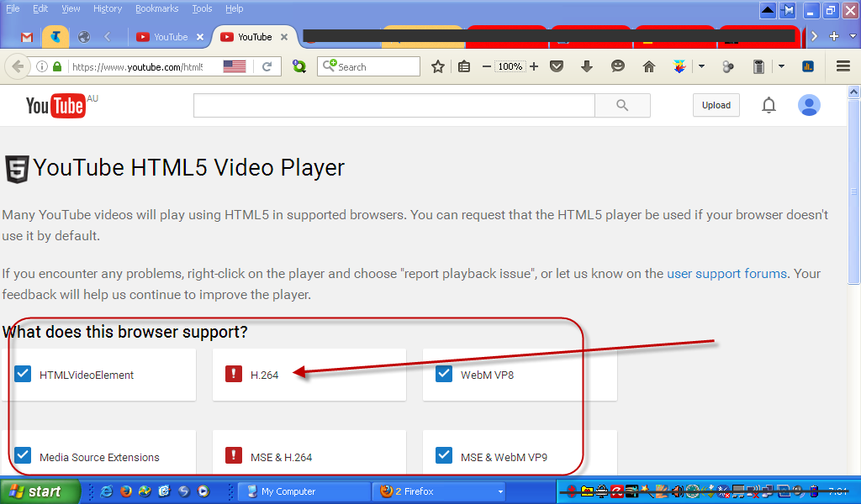861x504 pixels.
Task: Reset zoom using 100% button
Action: coord(510,67)
